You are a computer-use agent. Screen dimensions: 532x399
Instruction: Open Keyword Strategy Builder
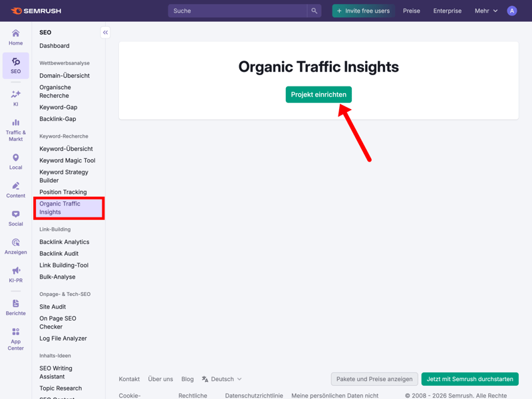click(64, 176)
